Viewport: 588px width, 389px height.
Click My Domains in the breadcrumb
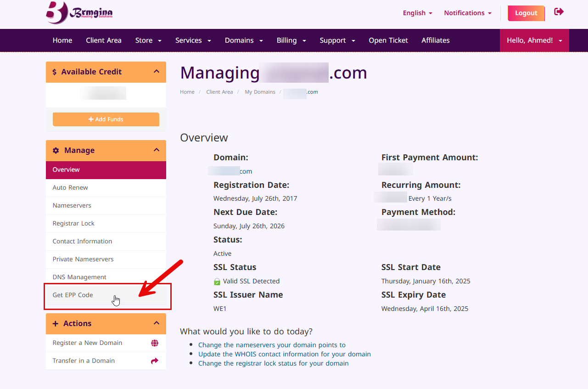coord(260,92)
